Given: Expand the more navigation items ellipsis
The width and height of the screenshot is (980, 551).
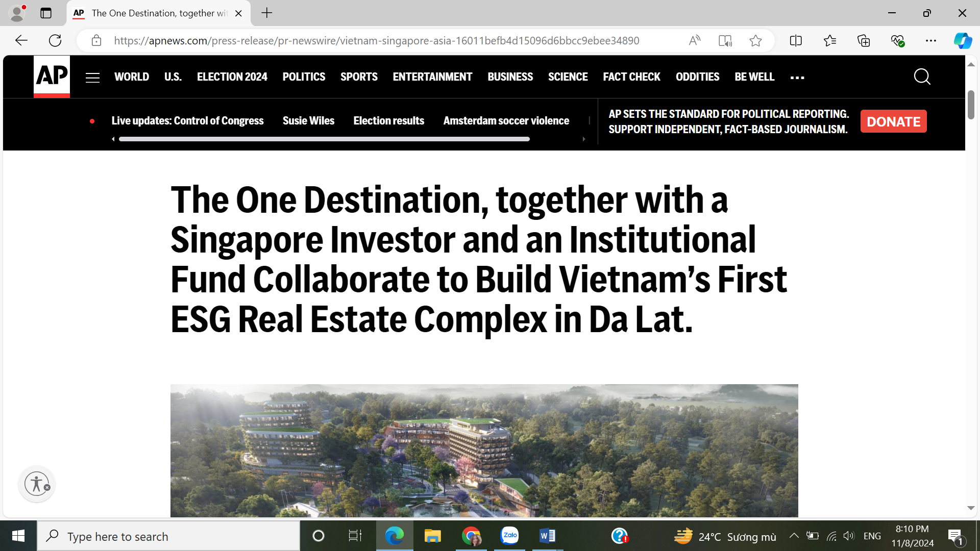Looking at the screenshot, I should click(797, 78).
